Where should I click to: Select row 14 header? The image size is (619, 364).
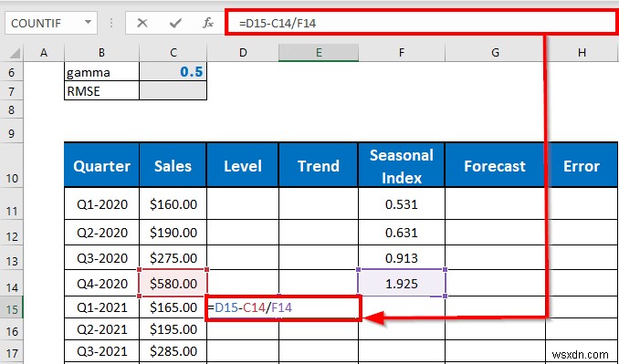point(12,283)
